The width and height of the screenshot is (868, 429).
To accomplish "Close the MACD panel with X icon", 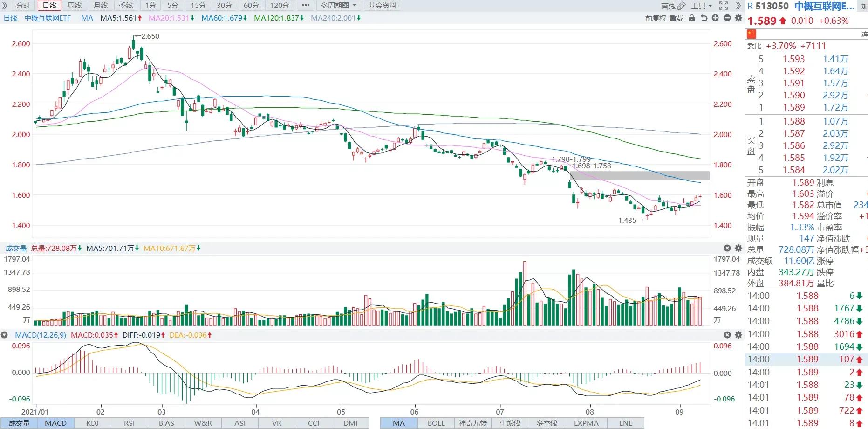I will coord(727,335).
